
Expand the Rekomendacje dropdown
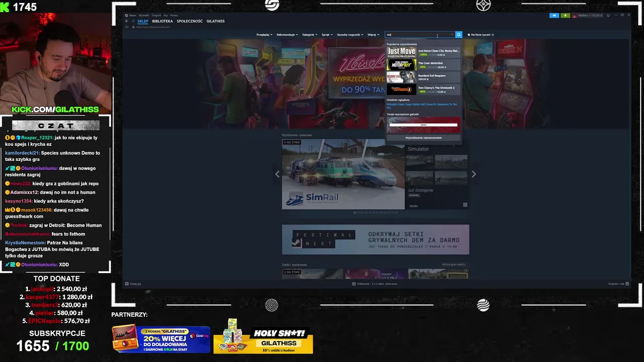pos(287,35)
